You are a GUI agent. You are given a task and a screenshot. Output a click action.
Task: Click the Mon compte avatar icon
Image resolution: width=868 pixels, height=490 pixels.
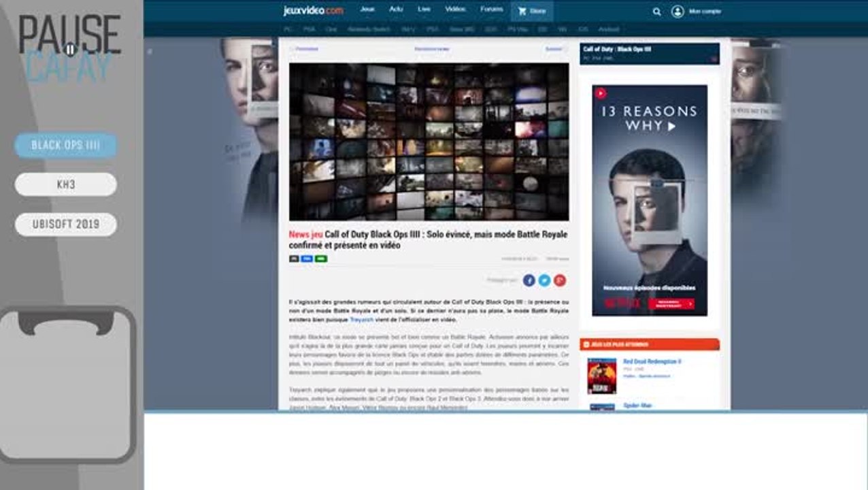(678, 12)
